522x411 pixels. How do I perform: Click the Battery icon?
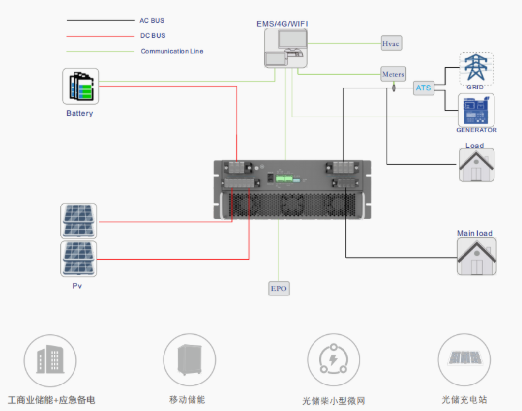pos(81,86)
